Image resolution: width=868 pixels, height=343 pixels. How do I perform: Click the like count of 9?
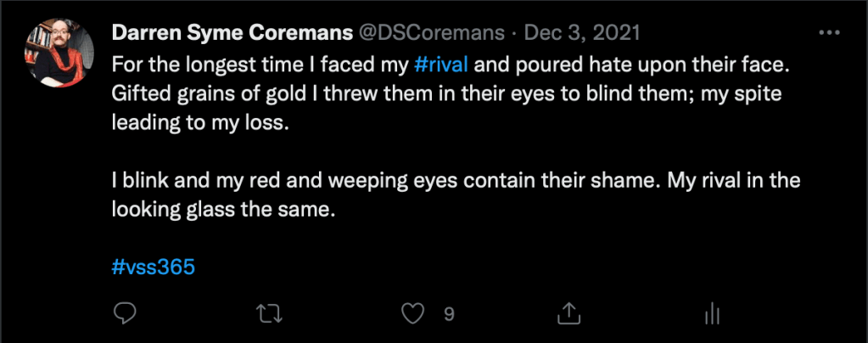pos(449,314)
